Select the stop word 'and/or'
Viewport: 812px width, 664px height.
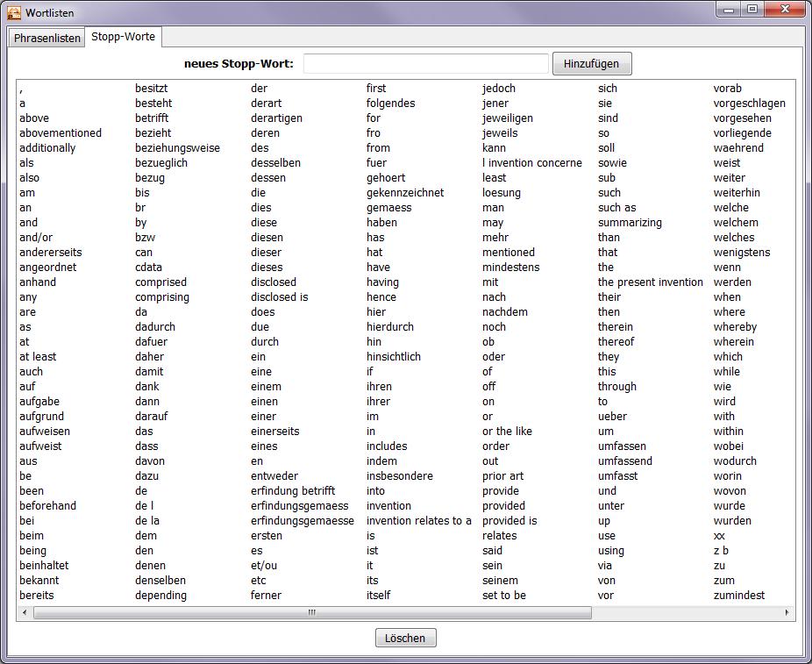36,238
